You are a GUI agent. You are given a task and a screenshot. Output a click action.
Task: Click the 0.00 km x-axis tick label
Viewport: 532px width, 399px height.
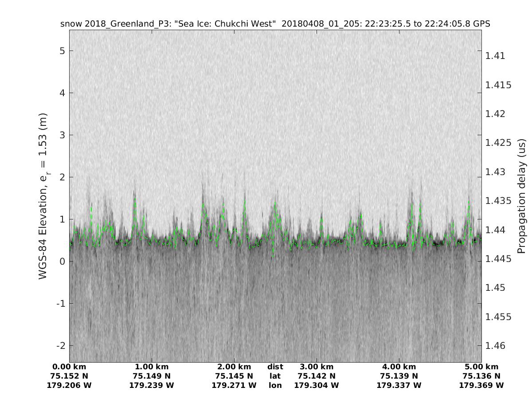(69, 367)
